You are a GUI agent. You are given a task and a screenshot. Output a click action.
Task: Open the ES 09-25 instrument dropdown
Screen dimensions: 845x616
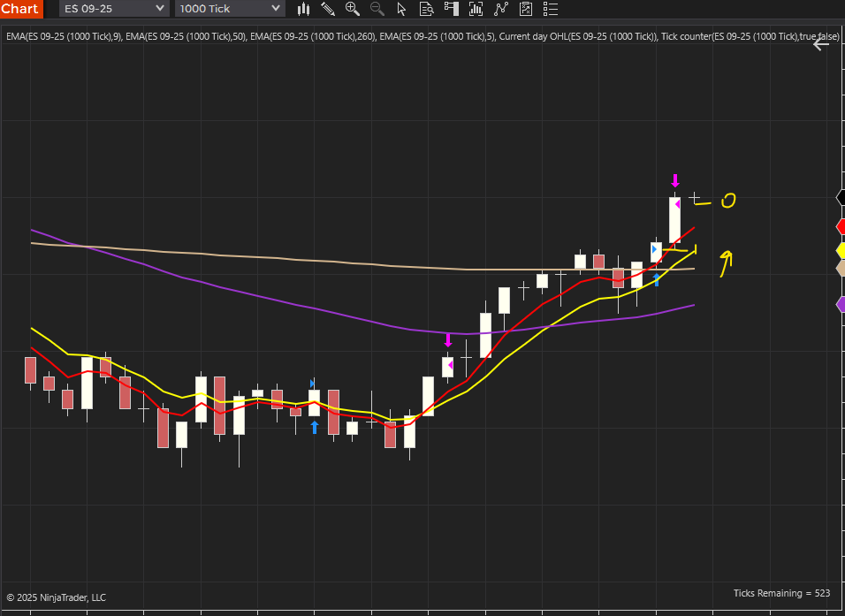point(114,9)
